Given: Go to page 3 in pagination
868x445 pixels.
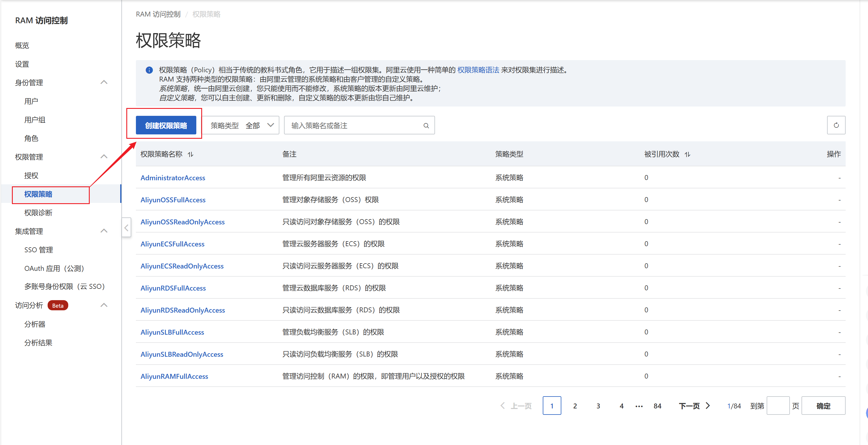Looking at the screenshot, I should (598, 406).
